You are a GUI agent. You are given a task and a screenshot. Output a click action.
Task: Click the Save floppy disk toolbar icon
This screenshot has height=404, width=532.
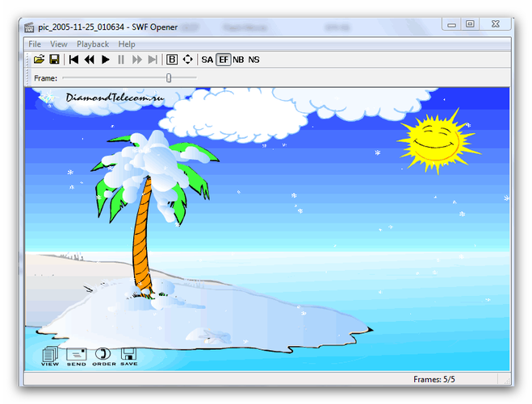click(x=54, y=60)
